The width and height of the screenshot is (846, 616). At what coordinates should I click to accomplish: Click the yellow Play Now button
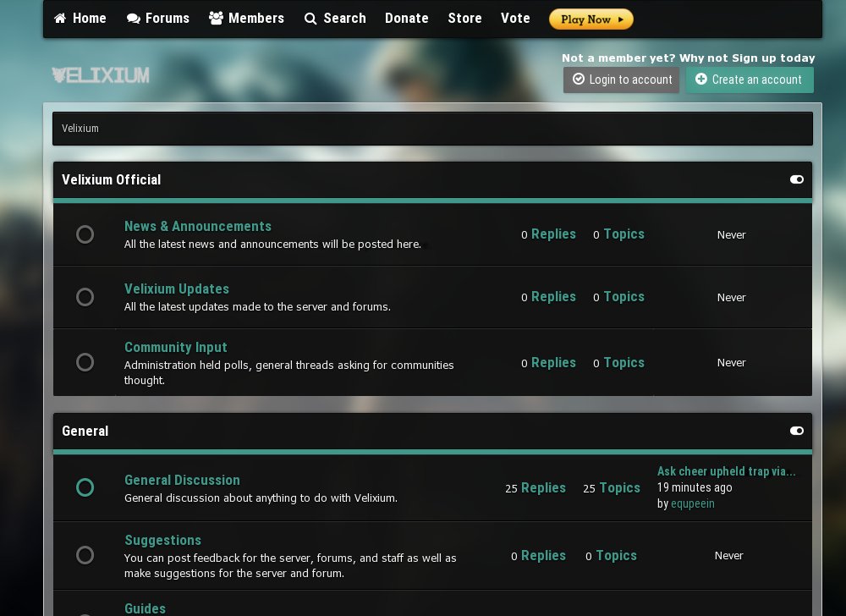(x=591, y=19)
